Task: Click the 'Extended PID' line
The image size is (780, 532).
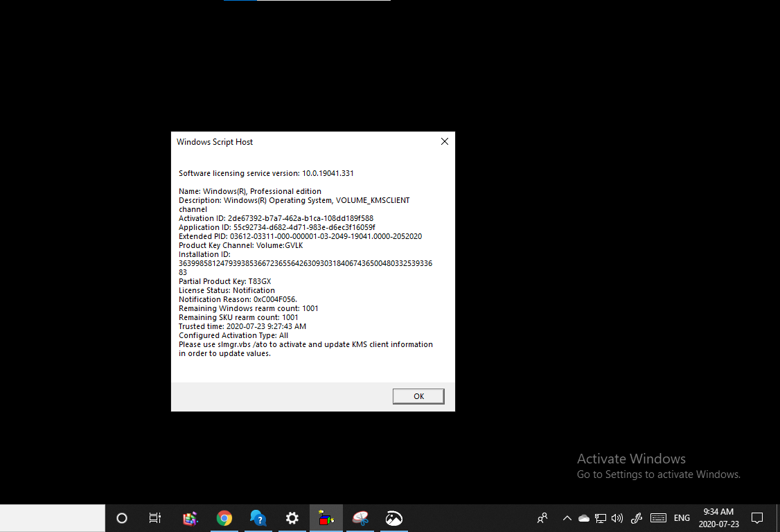Action: click(301, 236)
